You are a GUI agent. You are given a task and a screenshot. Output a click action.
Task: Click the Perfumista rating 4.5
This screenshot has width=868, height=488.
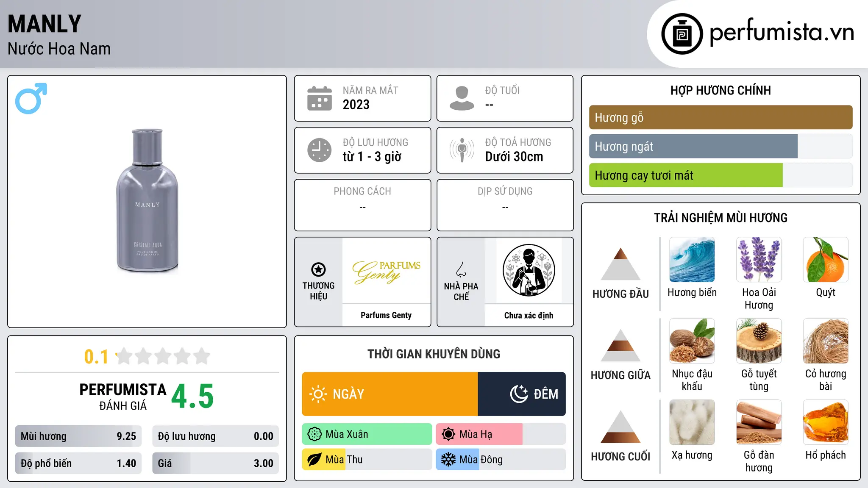(192, 396)
